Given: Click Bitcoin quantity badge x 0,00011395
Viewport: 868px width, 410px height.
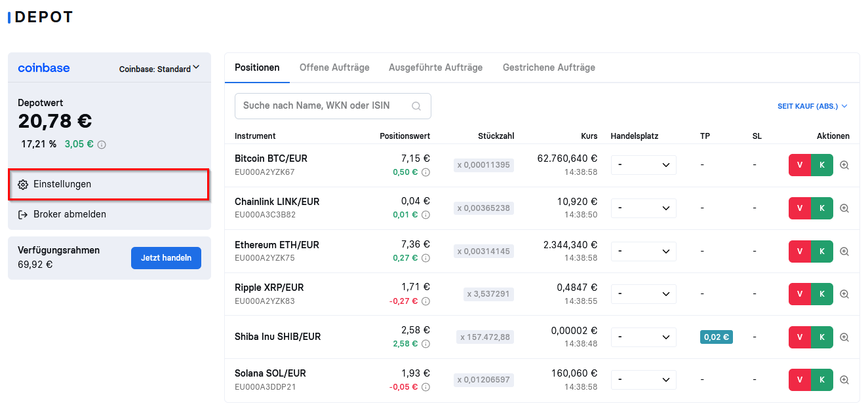Looking at the screenshot, I should [x=484, y=165].
